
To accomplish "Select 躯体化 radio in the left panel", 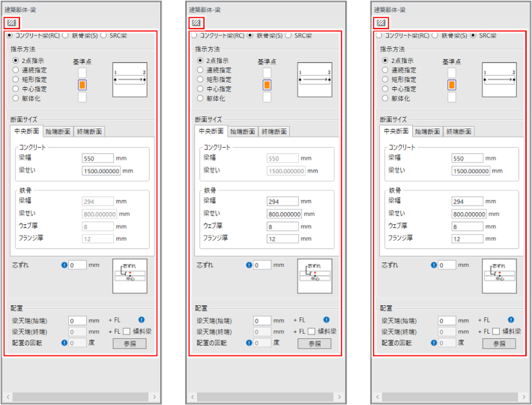I will (x=15, y=97).
